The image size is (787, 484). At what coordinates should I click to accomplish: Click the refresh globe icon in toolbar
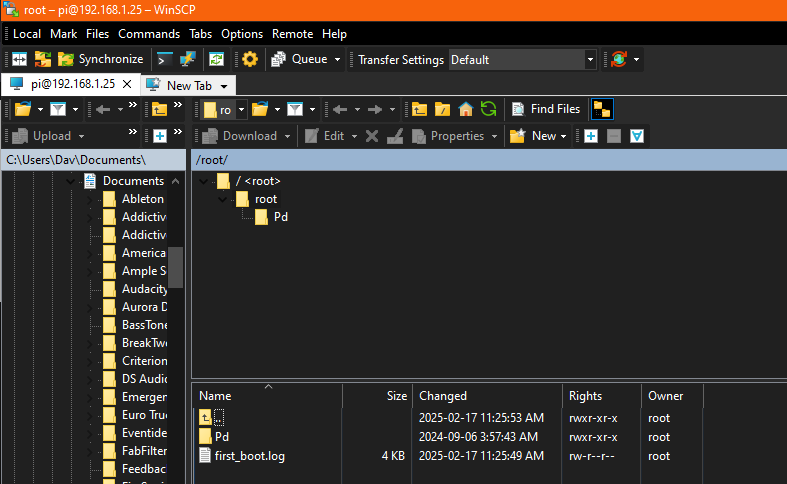click(x=619, y=59)
